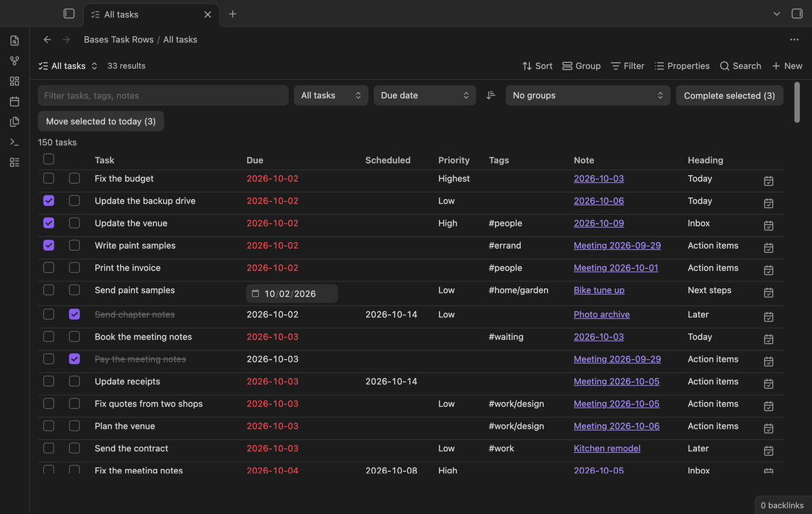Open the Properties menu in toolbar

click(682, 66)
